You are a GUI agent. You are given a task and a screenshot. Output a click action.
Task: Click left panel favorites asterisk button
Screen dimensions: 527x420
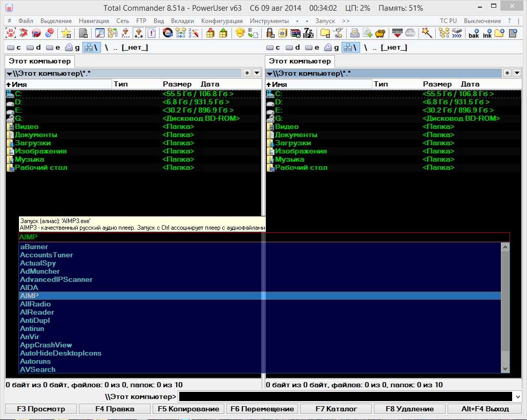coord(247,73)
